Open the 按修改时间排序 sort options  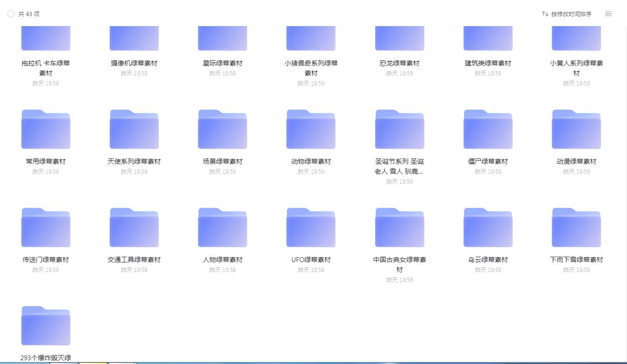[571, 14]
